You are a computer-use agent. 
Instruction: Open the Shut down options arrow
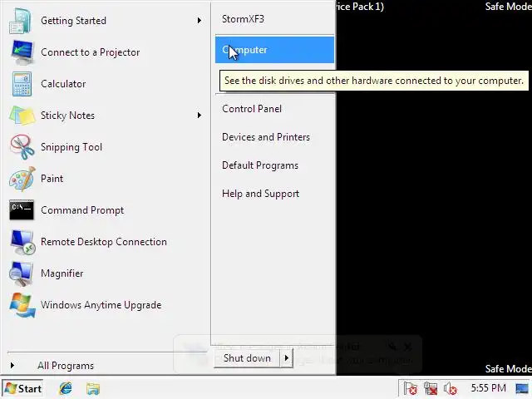pos(286,358)
